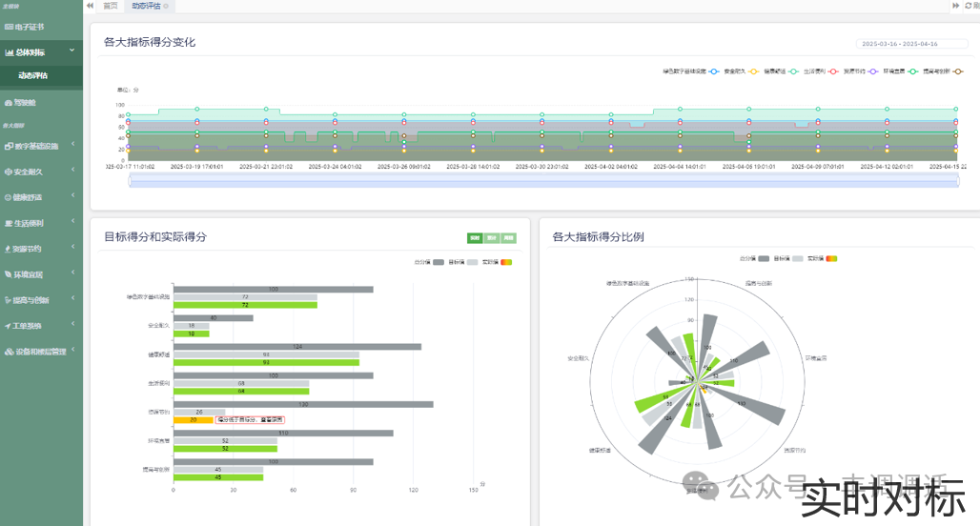Expand the 数字基础设施 sidebar section
This screenshot has width=980, height=526.
point(72,147)
